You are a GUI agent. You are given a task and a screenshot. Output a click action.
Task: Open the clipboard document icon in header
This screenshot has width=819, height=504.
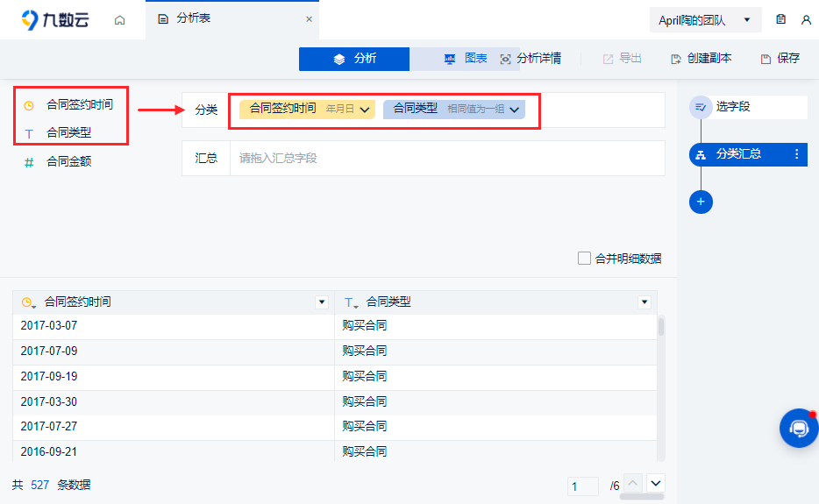781,19
